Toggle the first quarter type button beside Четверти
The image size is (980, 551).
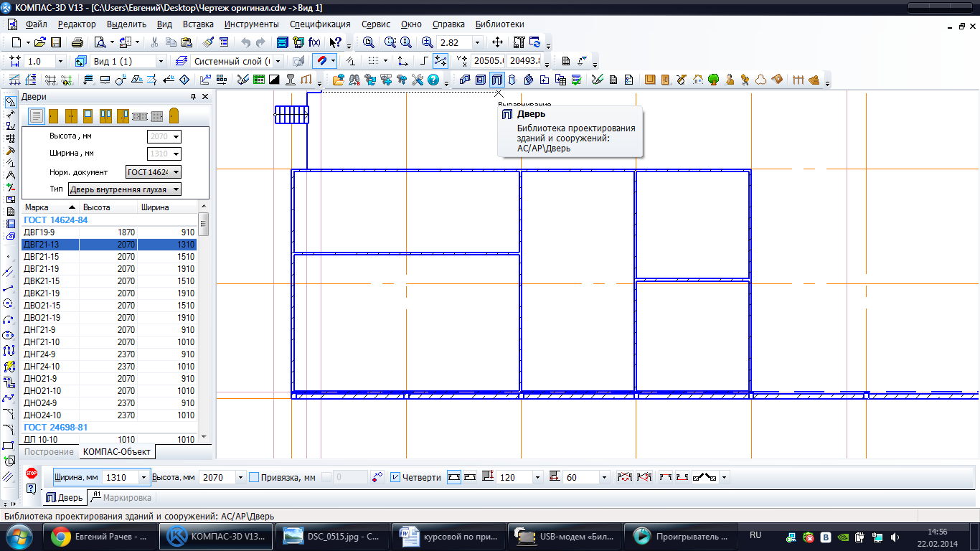(453, 477)
